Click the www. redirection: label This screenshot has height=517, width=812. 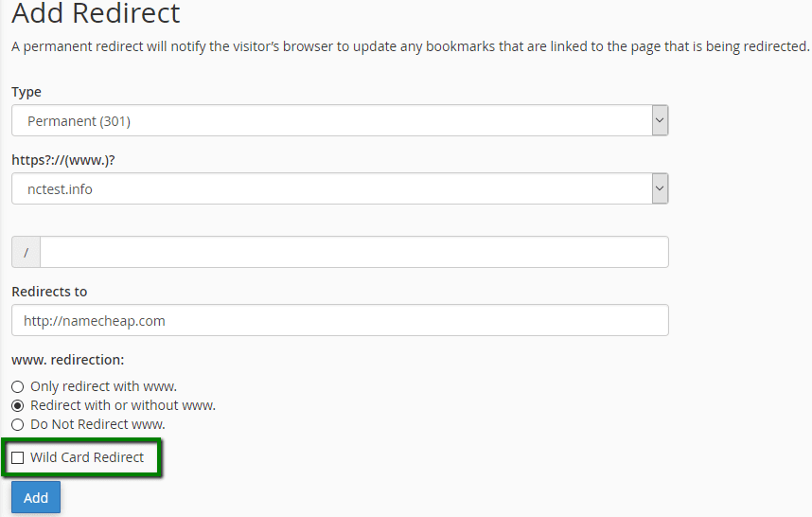[x=68, y=360]
